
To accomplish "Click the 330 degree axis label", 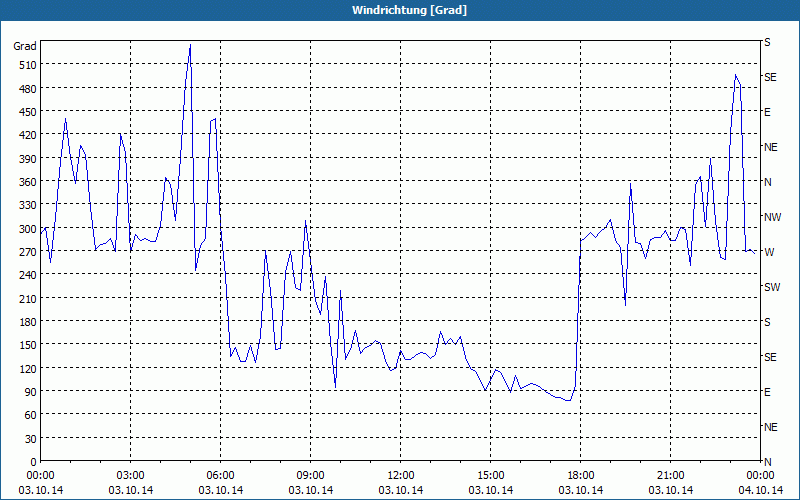I will 28,205.
